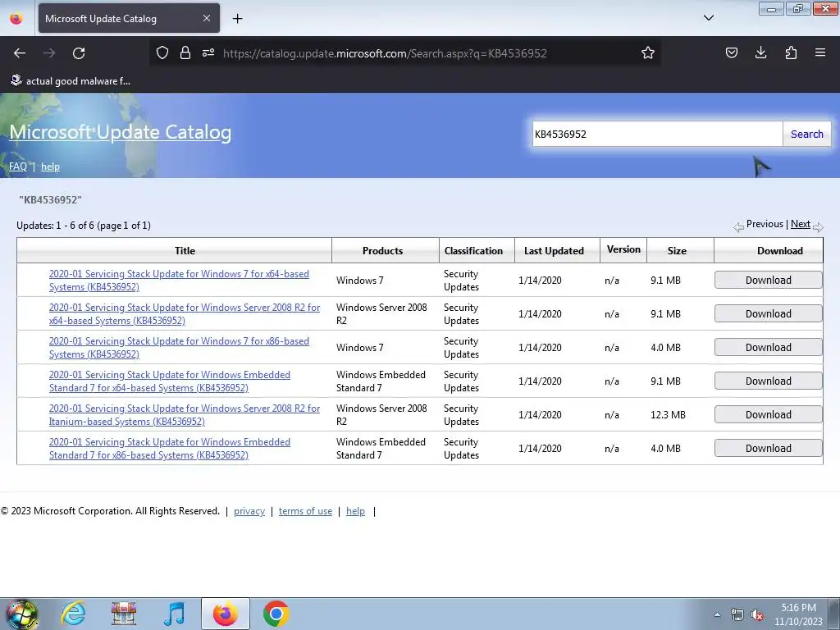The image size is (840, 630).
Task: Open the footer help link
Action: click(355, 511)
